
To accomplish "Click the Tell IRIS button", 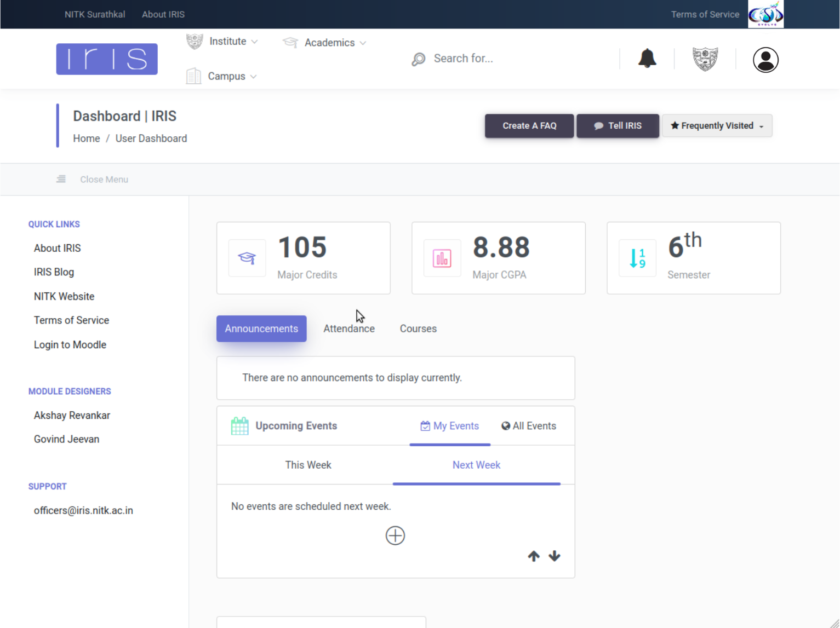I will point(618,126).
